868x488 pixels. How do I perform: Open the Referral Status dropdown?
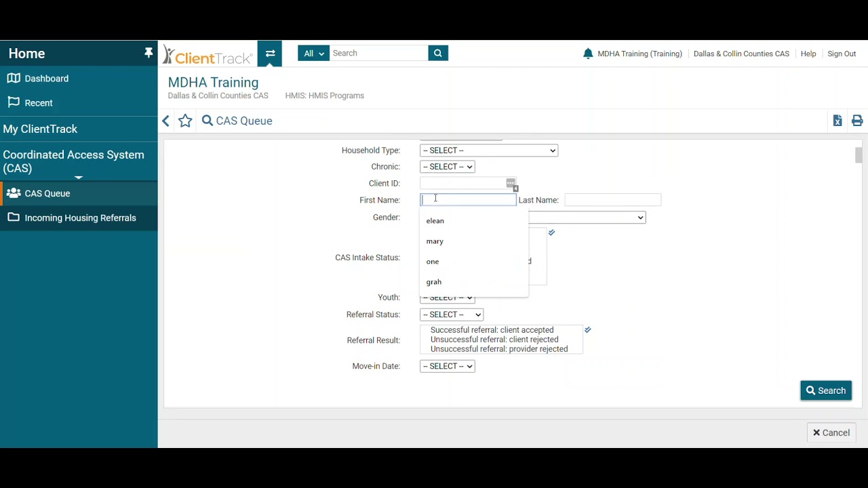tap(451, 314)
